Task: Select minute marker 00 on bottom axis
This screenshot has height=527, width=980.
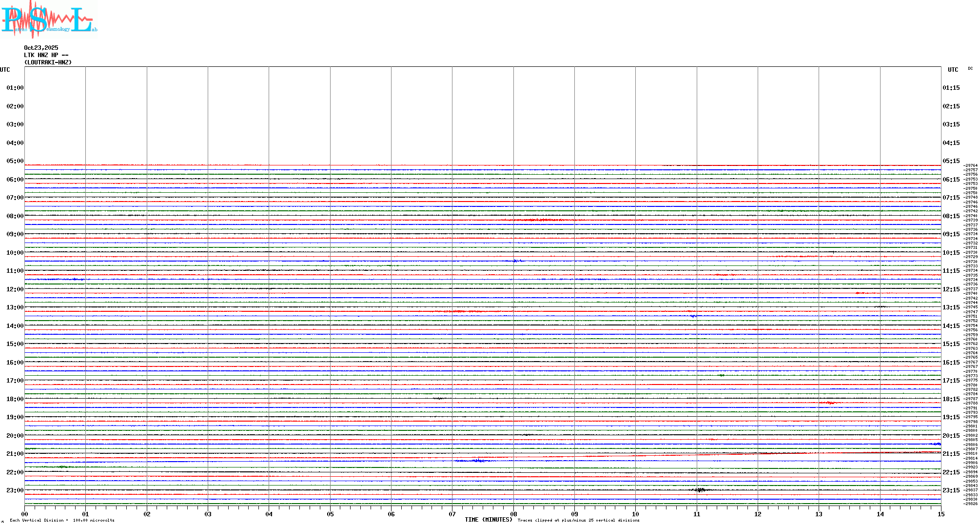Action: click(x=25, y=514)
